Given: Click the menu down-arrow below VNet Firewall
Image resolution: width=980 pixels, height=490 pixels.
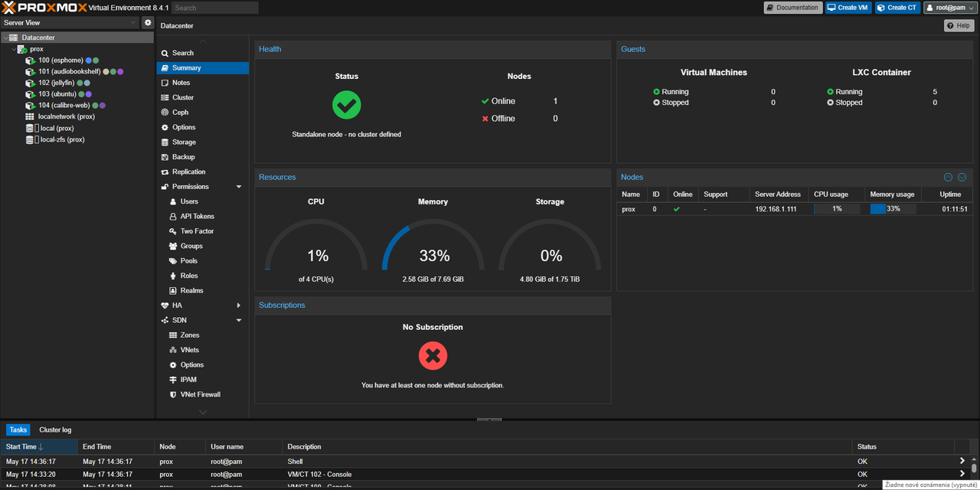Looking at the screenshot, I should 202,412.
